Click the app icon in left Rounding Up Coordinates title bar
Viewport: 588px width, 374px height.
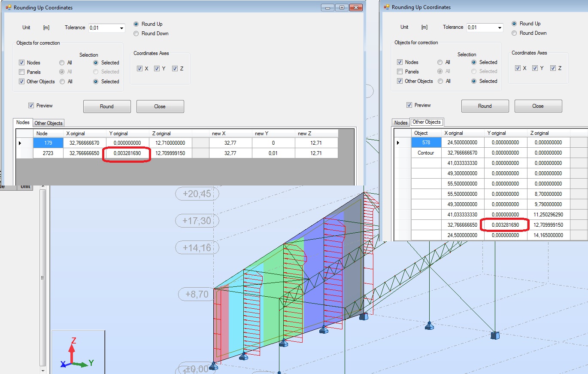tap(8, 8)
